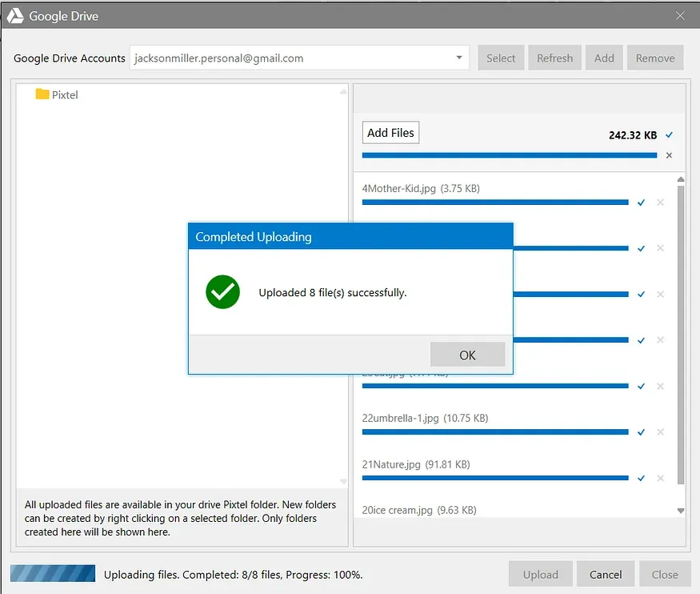
Task: Click the 4Mother-Kid.jpg file name
Action: pos(398,188)
